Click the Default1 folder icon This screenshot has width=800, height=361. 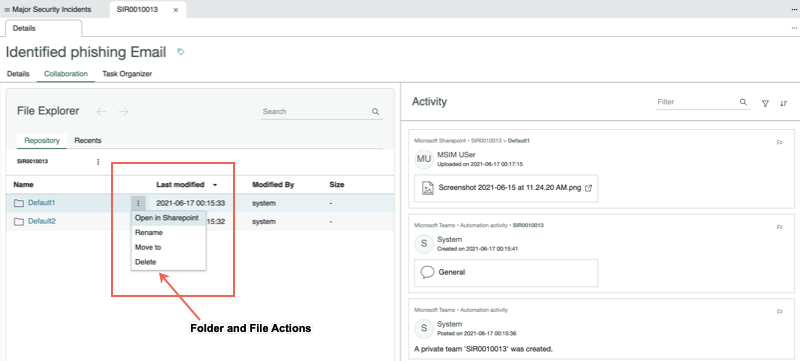[19, 203]
